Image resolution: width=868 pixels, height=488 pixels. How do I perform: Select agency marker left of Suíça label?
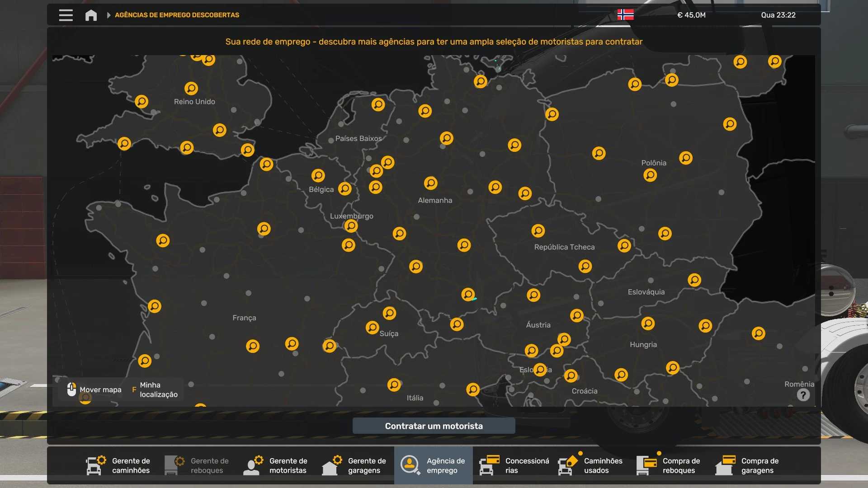coord(372,327)
